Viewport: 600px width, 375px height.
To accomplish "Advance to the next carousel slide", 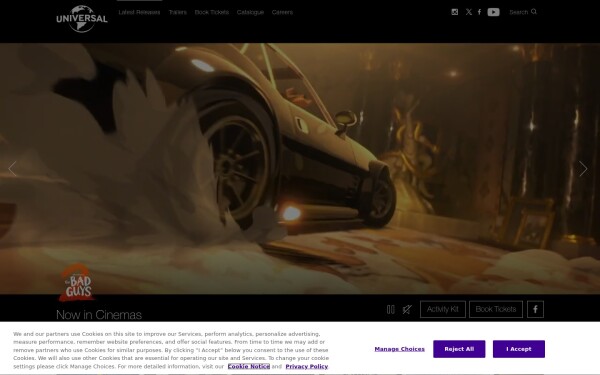I will [583, 168].
